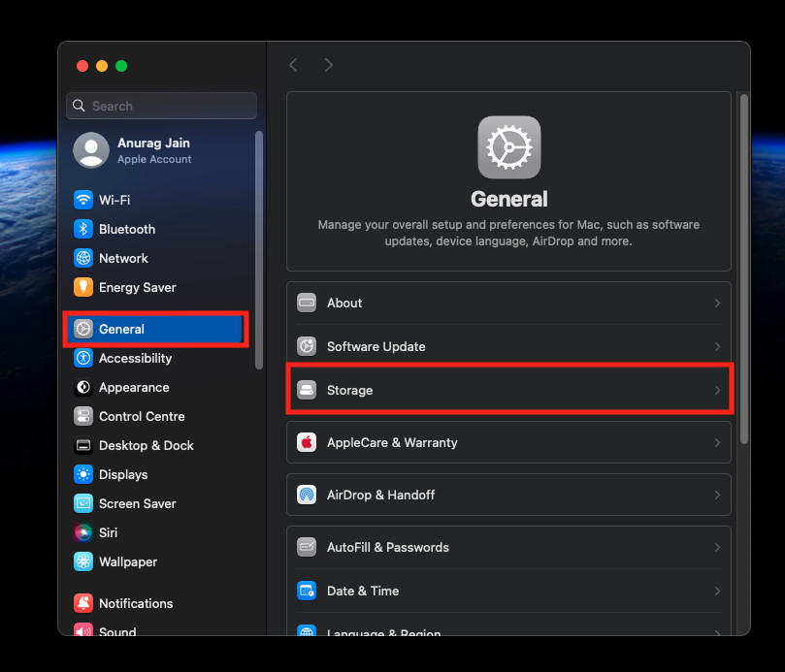785x672 pixels.
Task: Expand Software Update row chevron
Action: point(717,346)
